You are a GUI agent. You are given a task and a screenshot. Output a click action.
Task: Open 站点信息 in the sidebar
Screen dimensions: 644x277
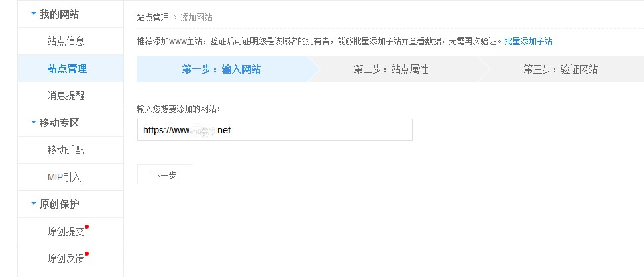coord(66,41)
